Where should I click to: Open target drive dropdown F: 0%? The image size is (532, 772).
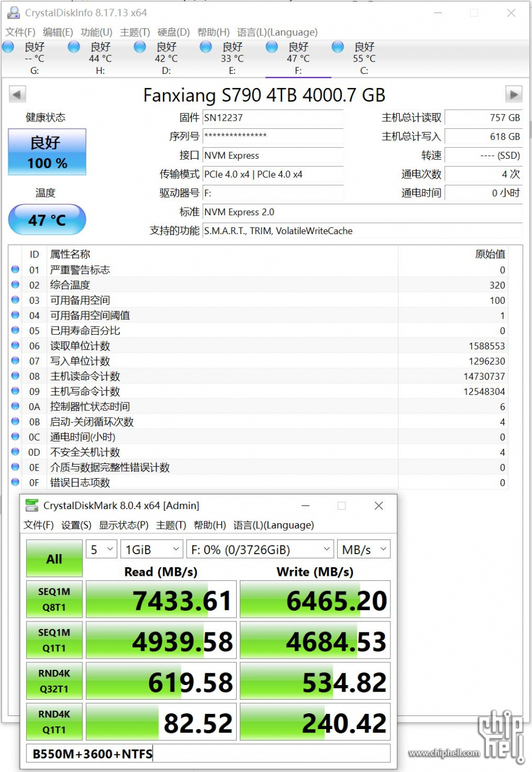click(260, 549)
